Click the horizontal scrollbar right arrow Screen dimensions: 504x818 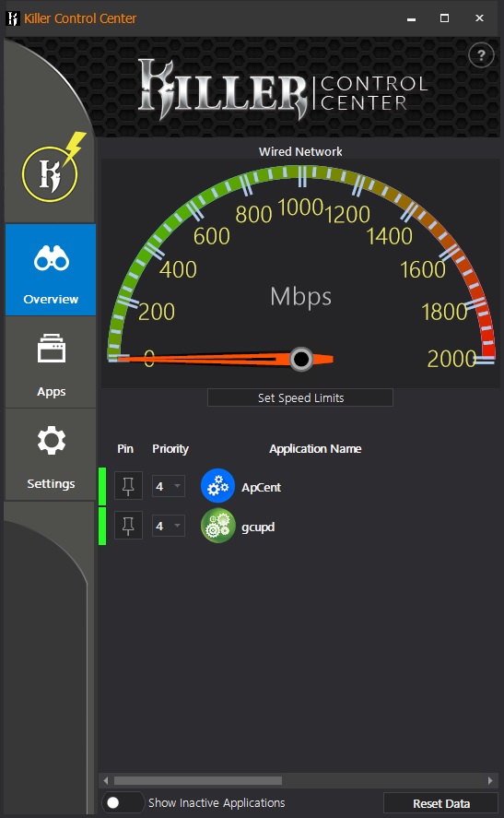[490, 780]
